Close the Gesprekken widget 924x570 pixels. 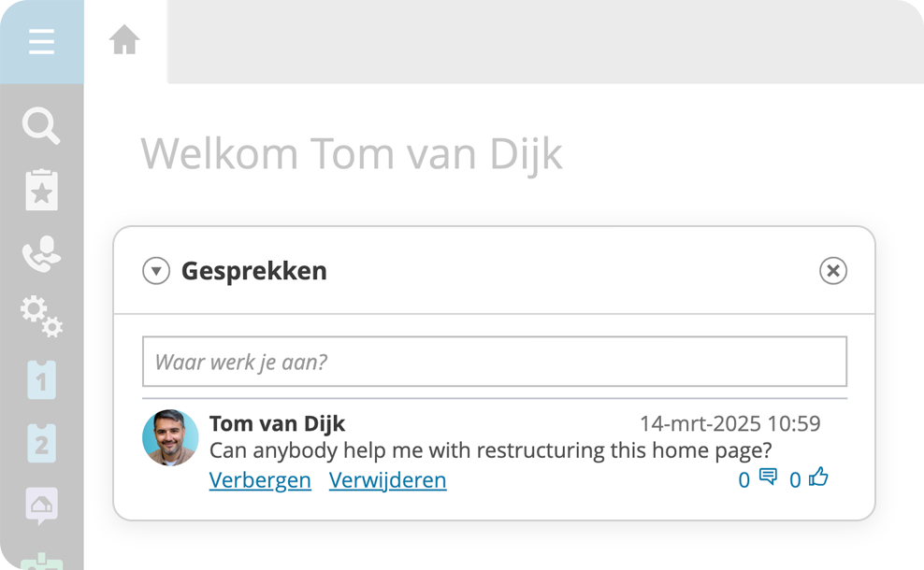tap(833, 271)
